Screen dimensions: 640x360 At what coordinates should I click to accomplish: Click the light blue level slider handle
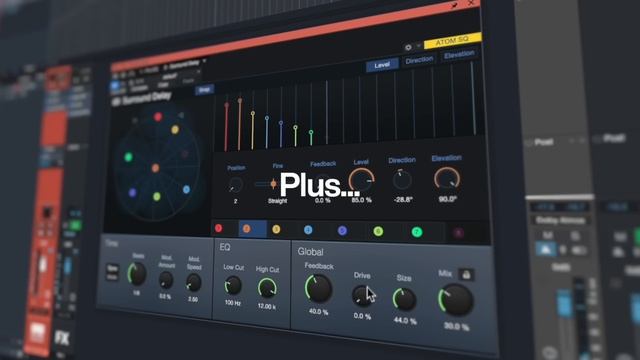267,118
